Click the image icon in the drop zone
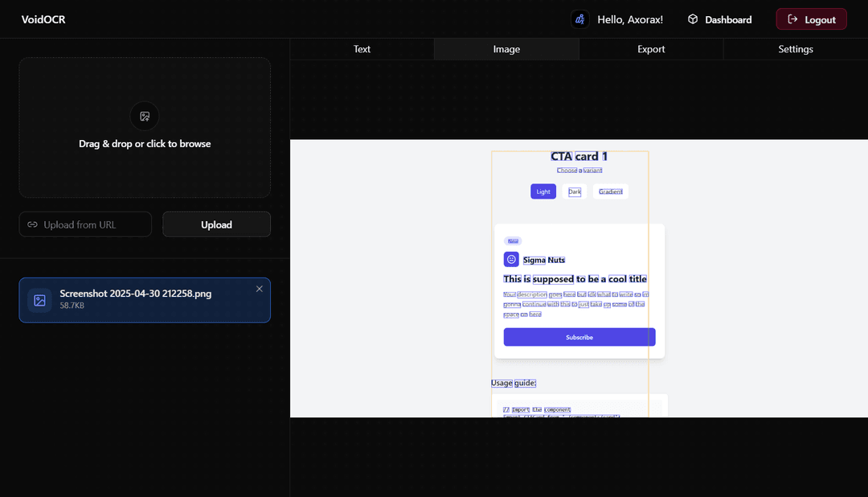Screen dimensions: 868x497 point(144,116)
